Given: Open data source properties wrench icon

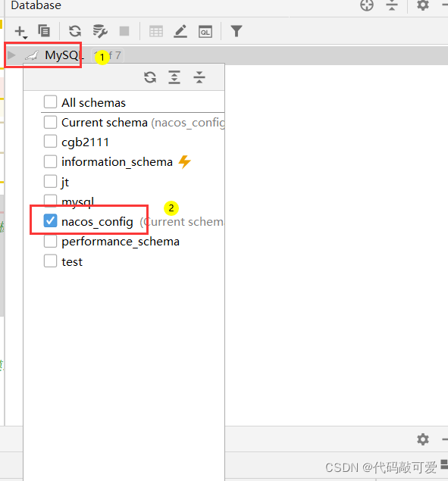Looking at the screenshot, I should tap(100, 31).
